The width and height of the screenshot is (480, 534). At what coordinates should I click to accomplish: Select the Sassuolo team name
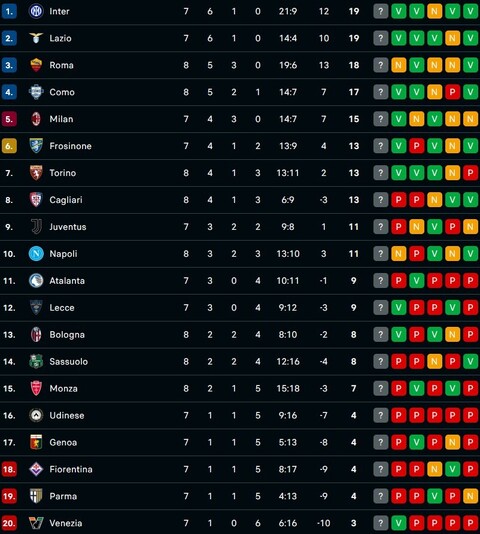(x=68, y=362)
